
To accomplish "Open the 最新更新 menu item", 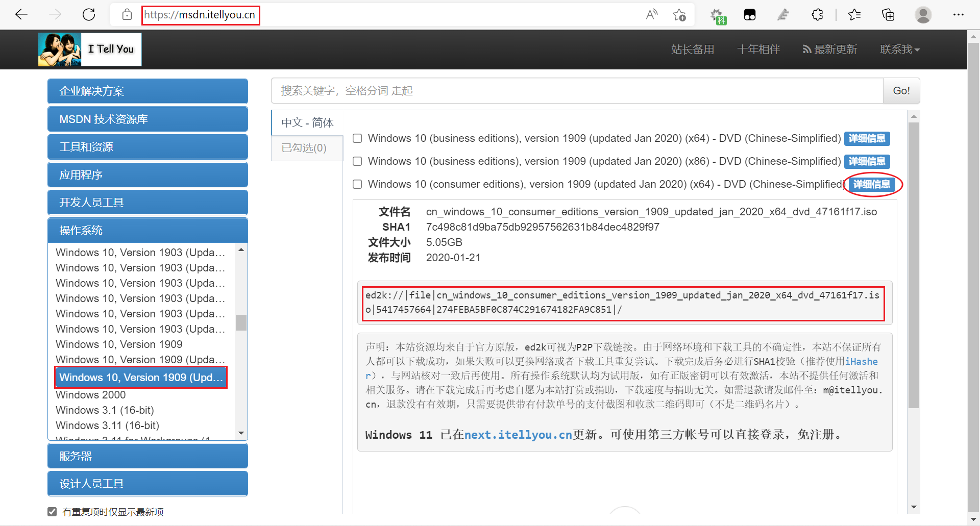I will pos(829,49).
